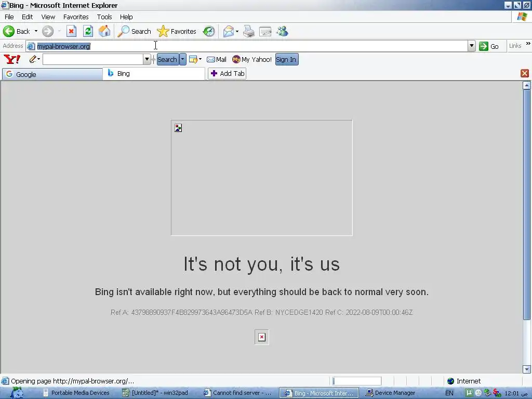
Task: Click the Go button
Action: tap(489, 46)
